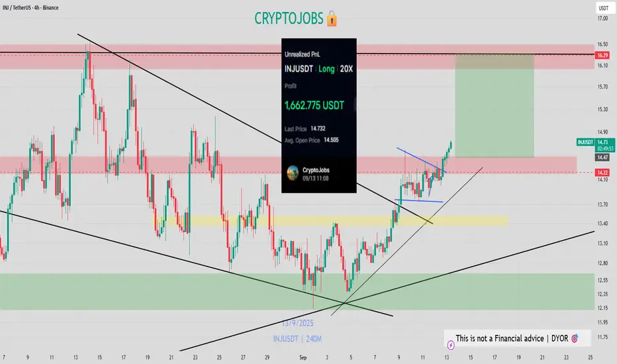Click the 13/9/2025 chart date annotation
Image resolution: width=617 pixels, height=364 pixels.
(x=297, y=323)
